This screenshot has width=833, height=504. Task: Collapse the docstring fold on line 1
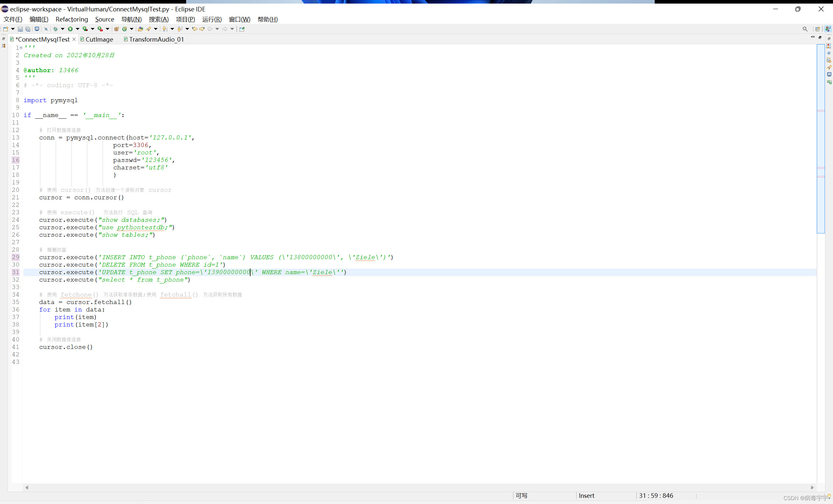[21, 47]
